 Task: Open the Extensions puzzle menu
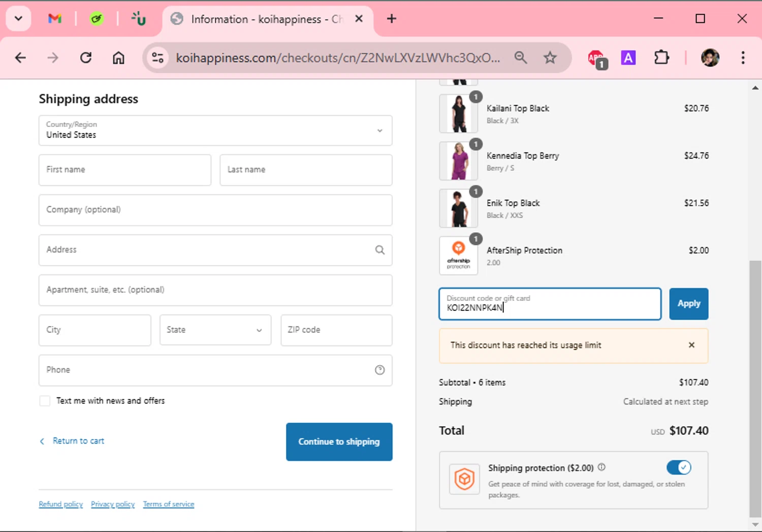click(661, 58)
